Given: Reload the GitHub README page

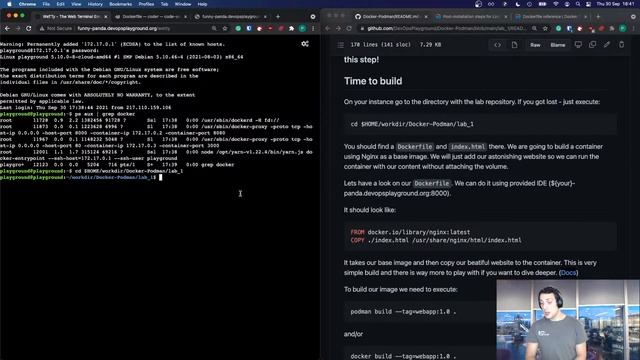Looking at the screenshot, I should point(349,29).
